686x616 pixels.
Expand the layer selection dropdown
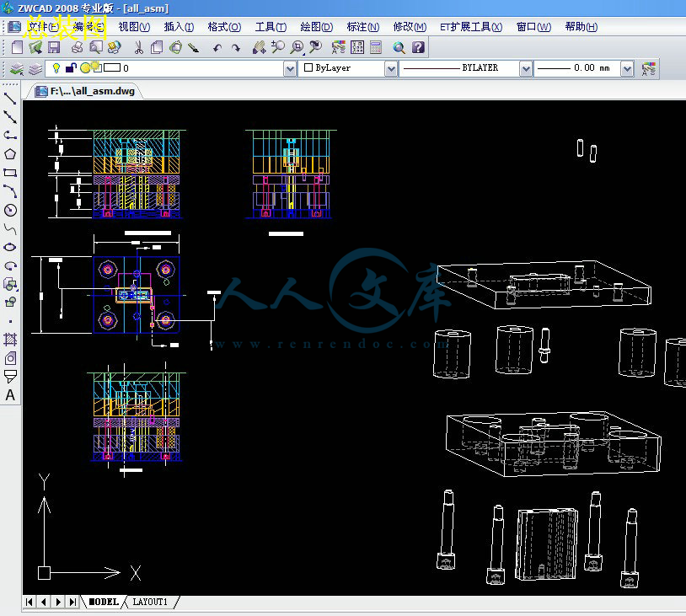[290, 69]
